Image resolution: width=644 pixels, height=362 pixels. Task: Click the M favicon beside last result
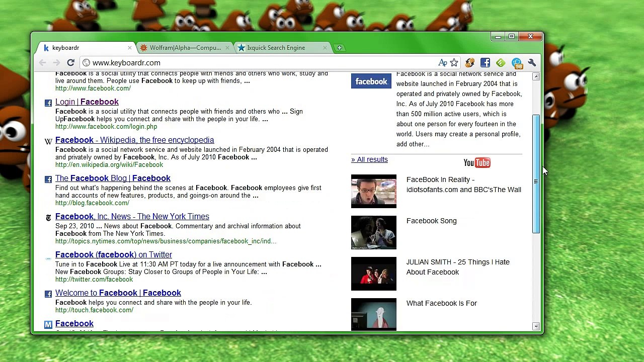(x=48, y=325)
